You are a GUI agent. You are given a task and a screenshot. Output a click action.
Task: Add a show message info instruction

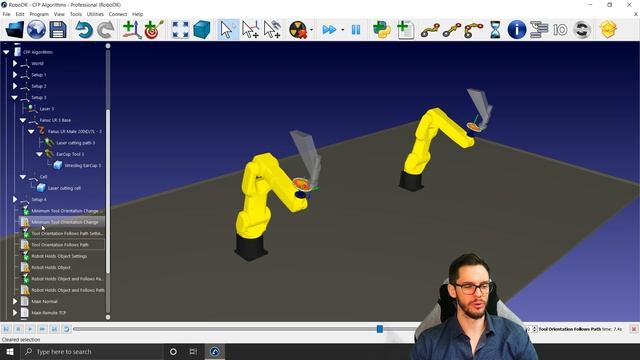[x=517, y=30]
